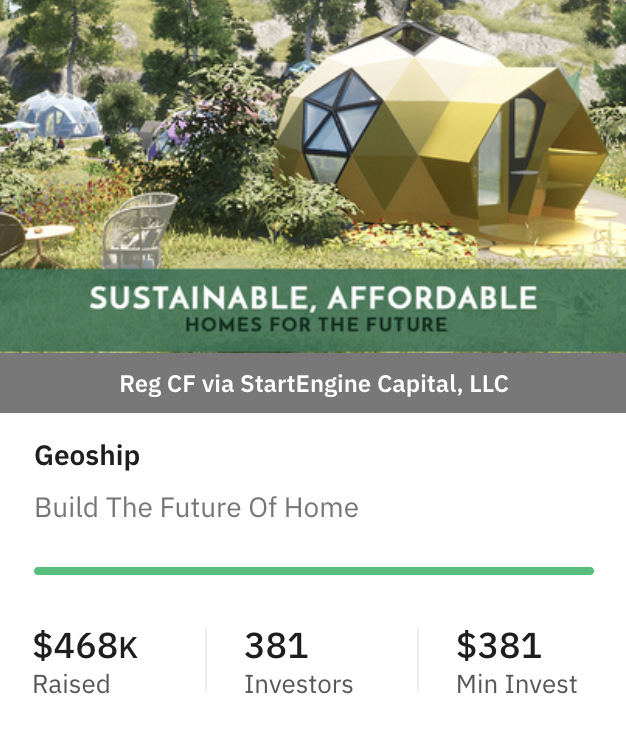
Task: Click the 'Investors' label
Action: click(x=299, y=684)
